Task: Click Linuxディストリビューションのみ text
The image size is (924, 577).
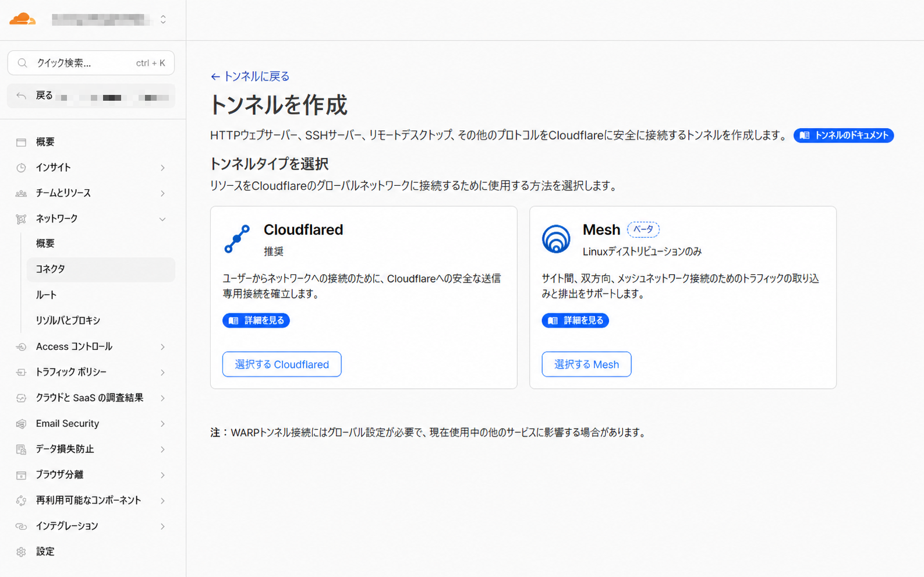Action: [642, 252]
